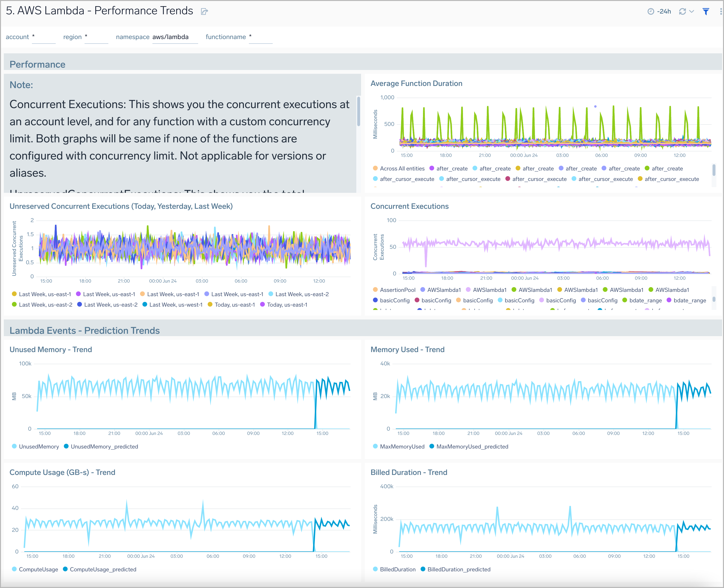
Task: Click the namespace aws/lambda input field
Action: click(175, 37)
